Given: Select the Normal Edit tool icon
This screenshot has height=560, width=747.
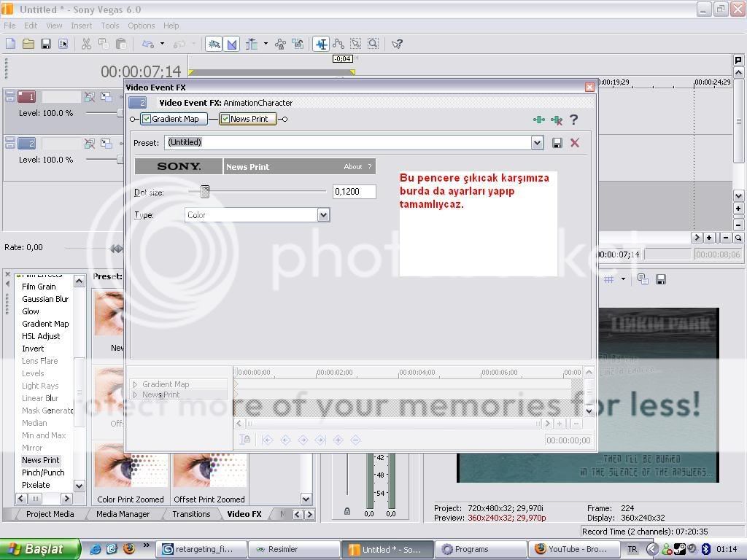Looking at the screenshot, I should (322, 44).
